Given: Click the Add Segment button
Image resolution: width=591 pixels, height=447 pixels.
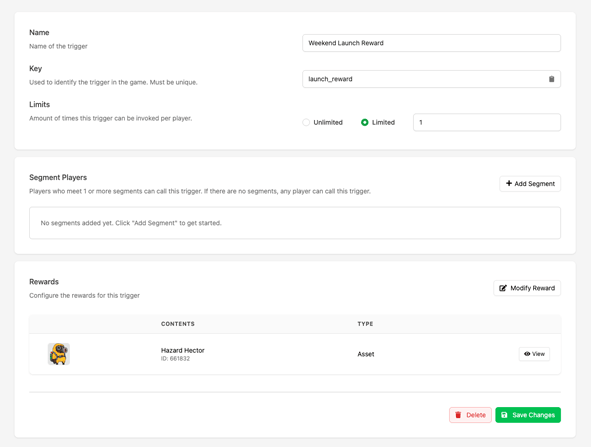Looking at the screenshot, I should tap(530, 184).
